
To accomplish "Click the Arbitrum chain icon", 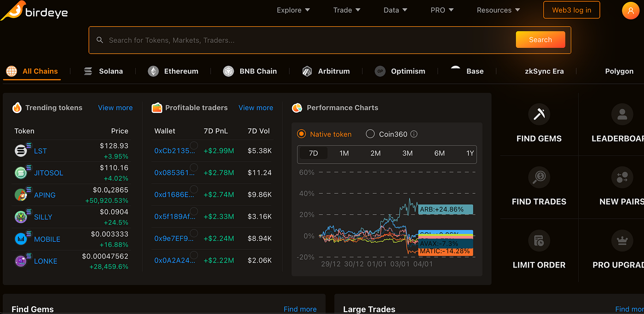I will (x=307, y=71).
